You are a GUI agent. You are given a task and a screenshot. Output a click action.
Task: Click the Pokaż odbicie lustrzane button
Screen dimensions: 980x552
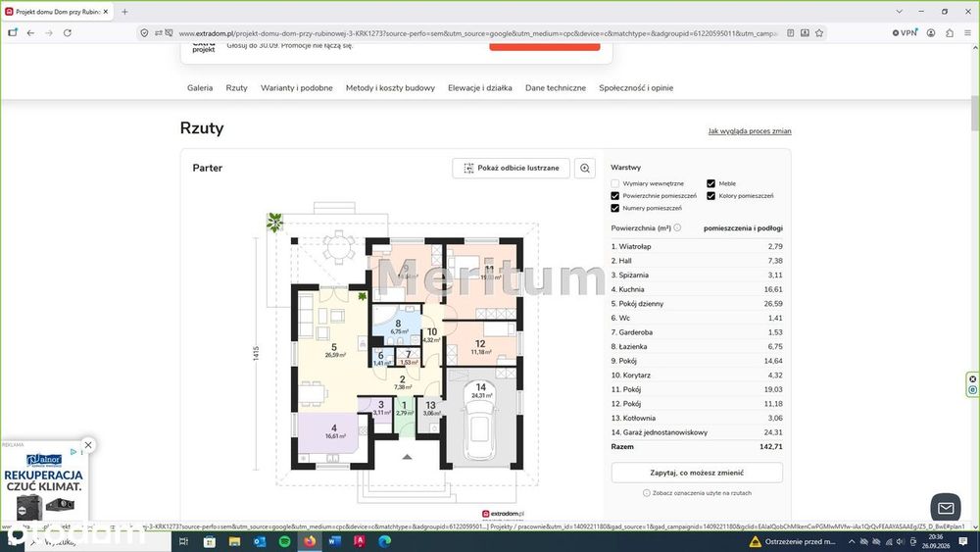pyautogui.click(x=512, y=169)
